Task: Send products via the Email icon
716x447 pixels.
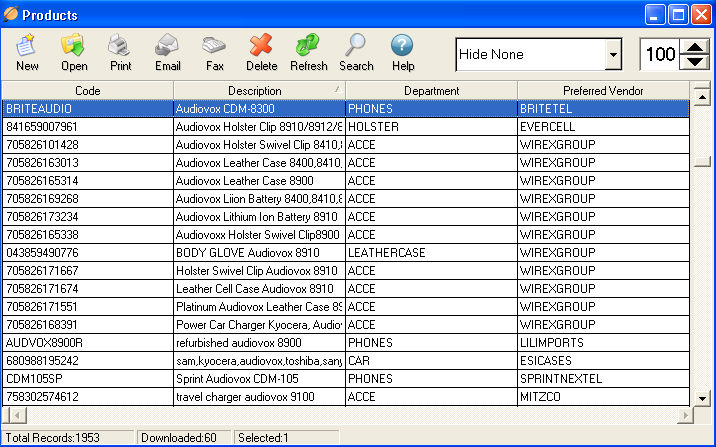Action: (168, 53)
